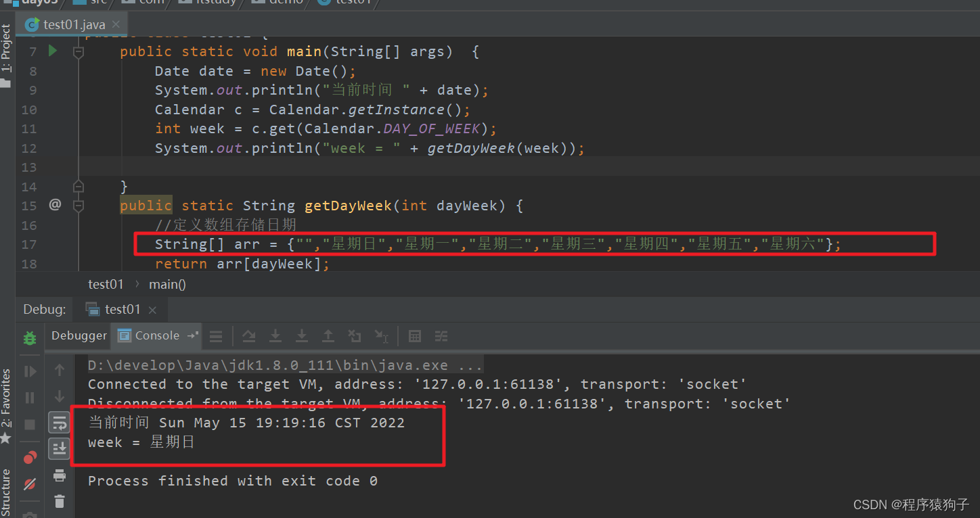Open View Breakpoints red circles icon
Image resolution: width=980 pixels, height=518 pixels.
[30, 457]
